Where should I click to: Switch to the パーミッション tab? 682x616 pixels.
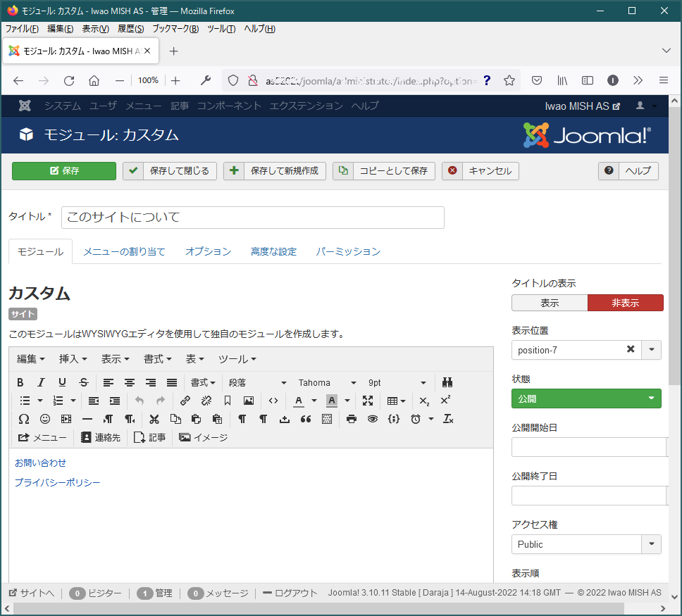tap(348, 252)
